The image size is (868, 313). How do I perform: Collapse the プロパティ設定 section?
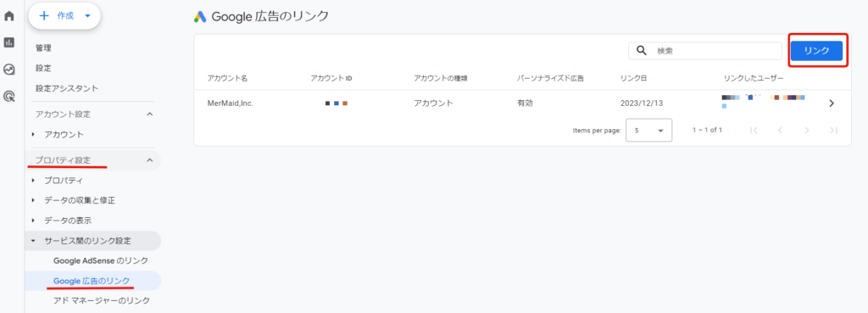(x=149, y=160)
